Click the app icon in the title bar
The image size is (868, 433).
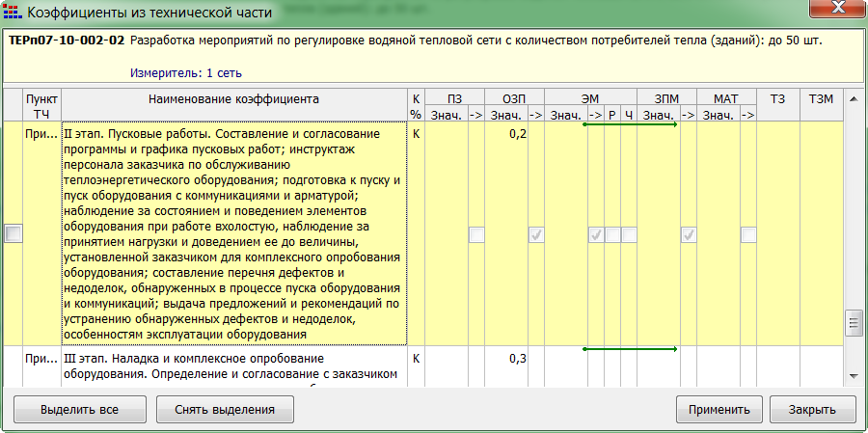point(13,13)
